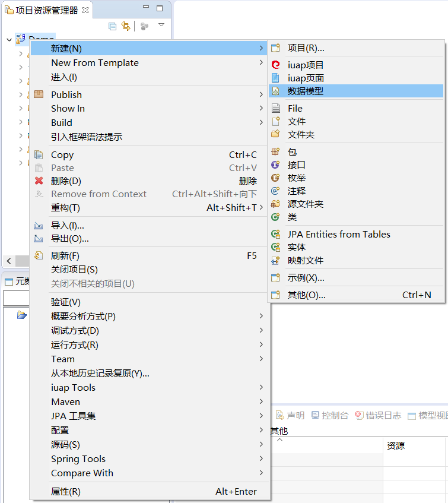
Task: Click the 资源 column header
Action: click(x=396, y=445)
